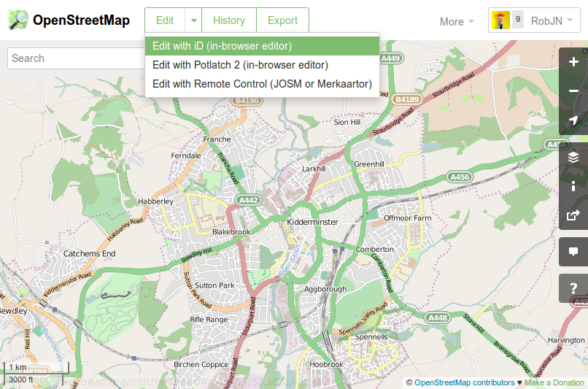588x389 pixels.
Task: Open the Edit dropdown arrow
Action: [x=193, y=20]
